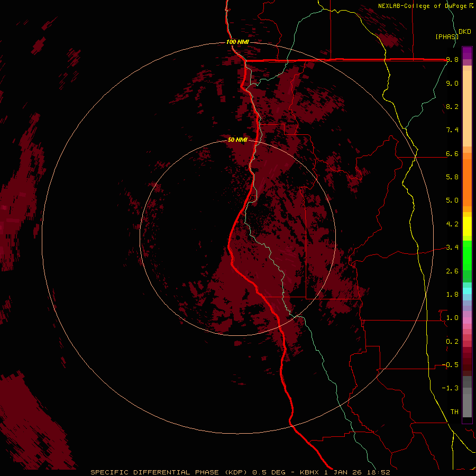
Task: Pick the pink color bar segment
Action: click(x=467, y=321)
